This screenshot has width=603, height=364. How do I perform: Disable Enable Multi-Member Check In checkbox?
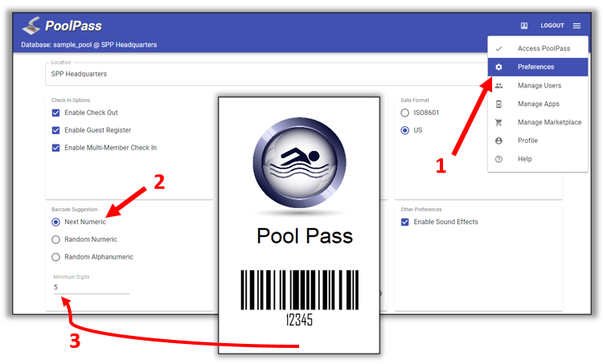55,148
